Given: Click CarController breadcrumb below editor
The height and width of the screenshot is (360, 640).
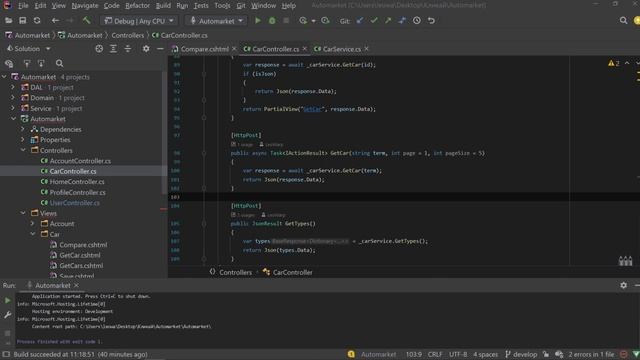Looking at the screenshot, I should (292, 272).
